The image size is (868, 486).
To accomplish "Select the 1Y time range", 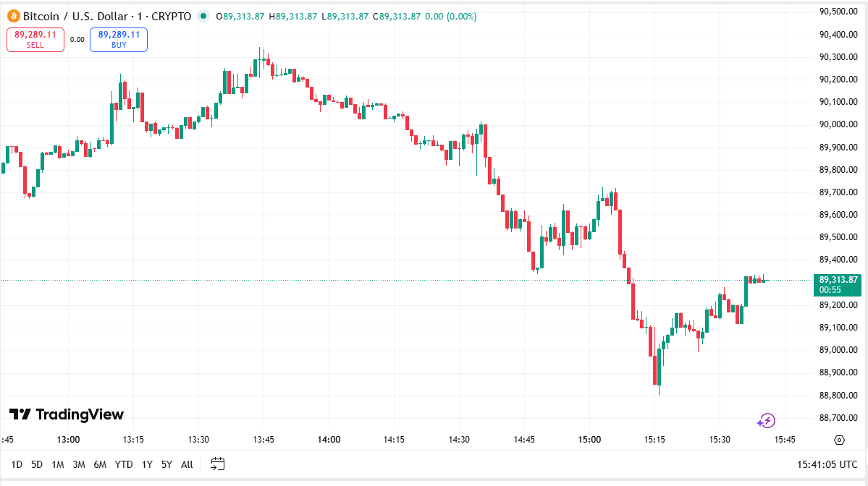I will pyautogui.click(x=147, y=464).
